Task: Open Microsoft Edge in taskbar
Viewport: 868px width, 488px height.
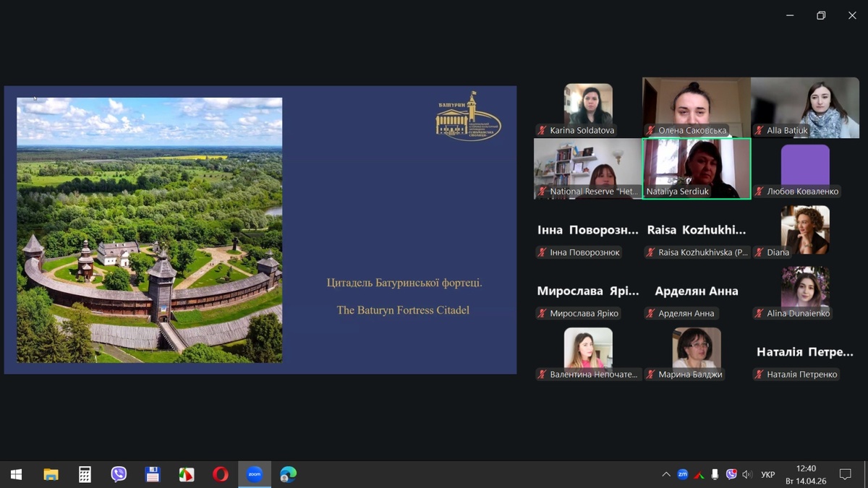Action: [289, 474]
